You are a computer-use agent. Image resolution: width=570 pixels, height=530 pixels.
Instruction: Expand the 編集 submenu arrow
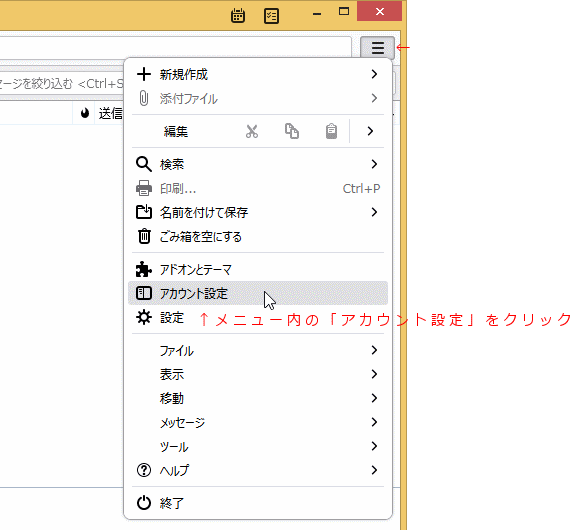click(370, 131)
